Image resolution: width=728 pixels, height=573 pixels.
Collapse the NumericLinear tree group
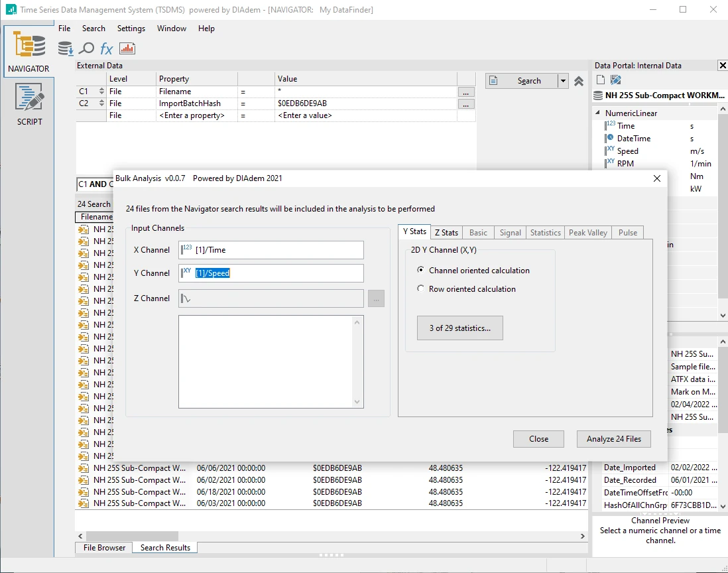[598, 113]
